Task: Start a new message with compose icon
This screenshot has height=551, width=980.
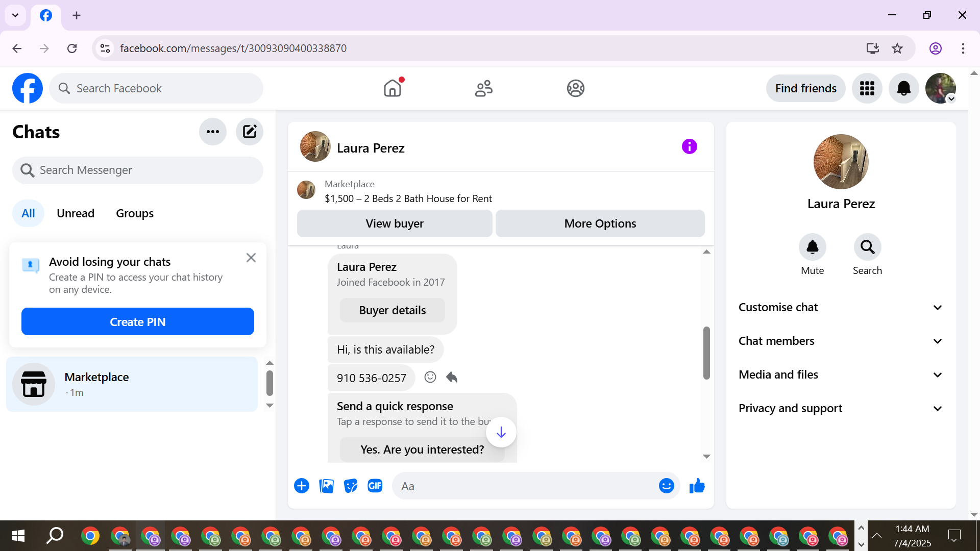Action: (x=249, y=132)
